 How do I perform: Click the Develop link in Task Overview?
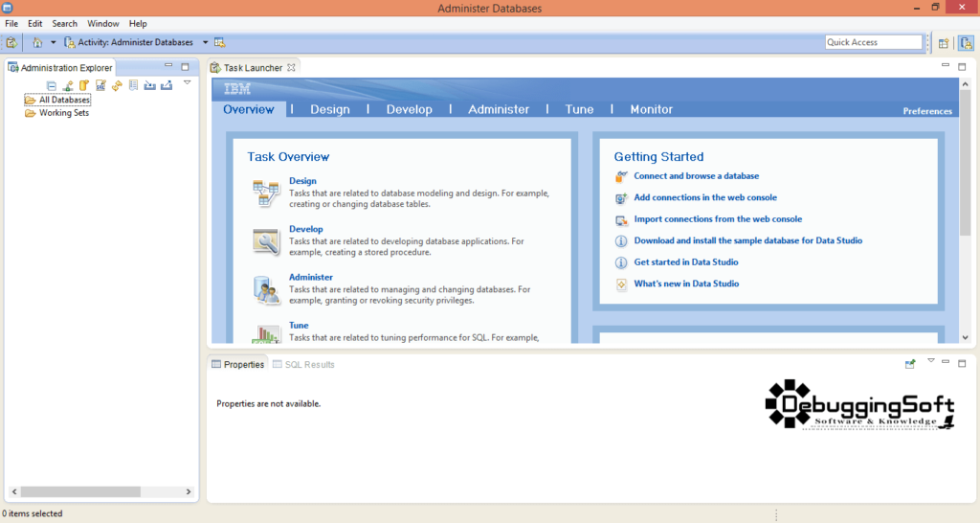pyautogui.click(x=305, y=229)
